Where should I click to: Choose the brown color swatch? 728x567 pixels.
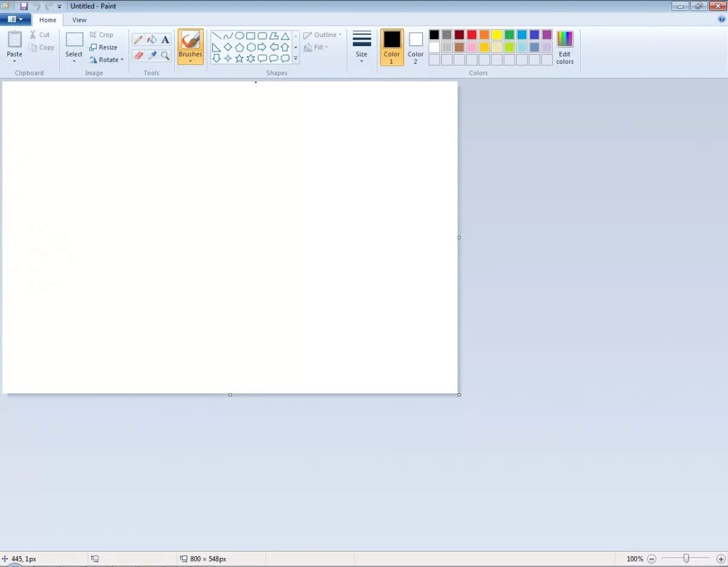[x=459, y=47]
